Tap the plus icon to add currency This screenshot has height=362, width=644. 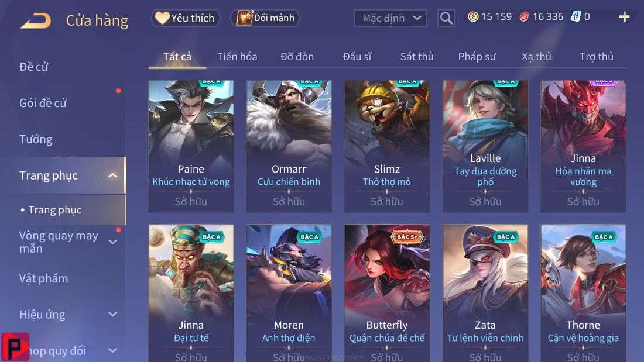coord(624,17)
